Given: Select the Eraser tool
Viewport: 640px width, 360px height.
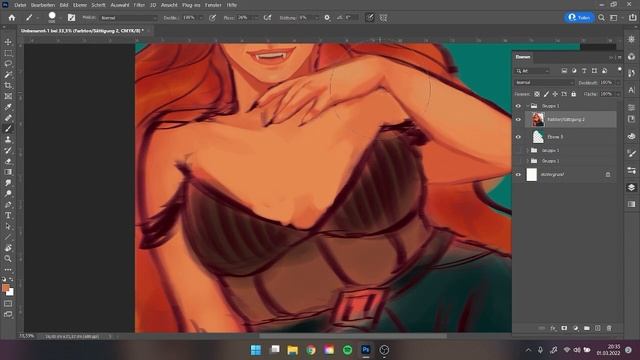Looking at the screenshot, I should 8,161.
